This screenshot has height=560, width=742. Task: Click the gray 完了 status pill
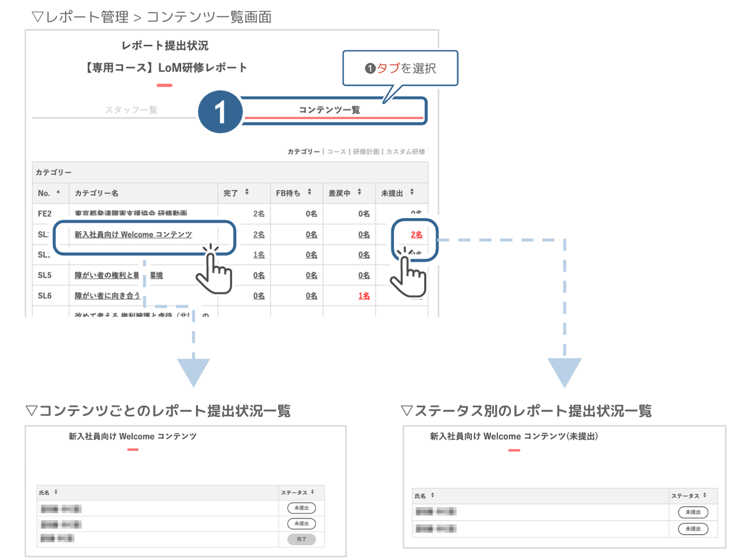(301, 539)
